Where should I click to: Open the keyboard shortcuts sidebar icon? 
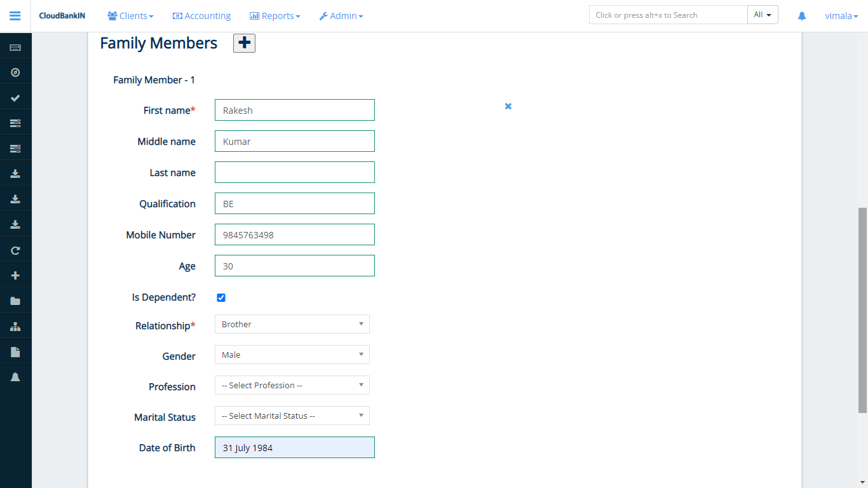point(15,46)
